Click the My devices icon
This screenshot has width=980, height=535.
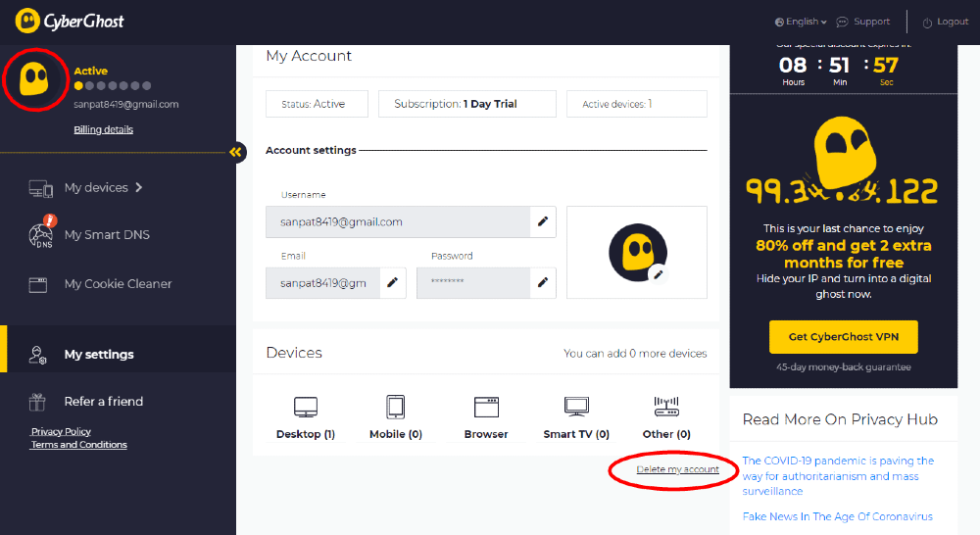click(x=40, y=188)
